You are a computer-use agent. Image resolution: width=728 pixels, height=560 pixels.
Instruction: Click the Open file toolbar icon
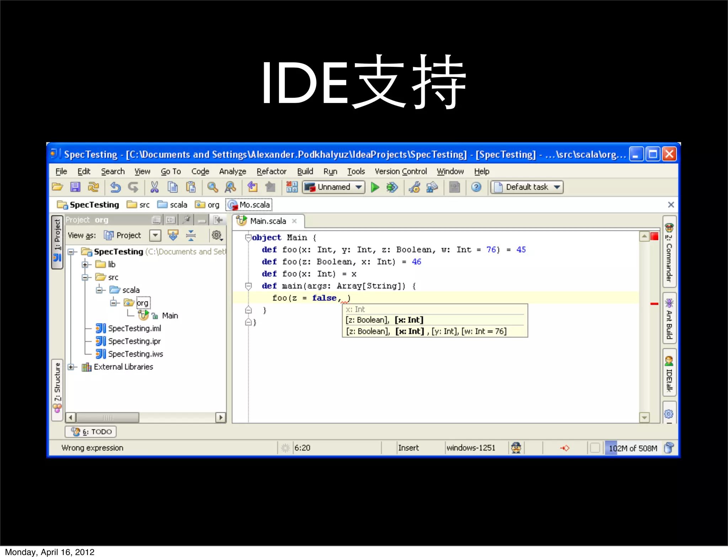[x=57, y=187]
